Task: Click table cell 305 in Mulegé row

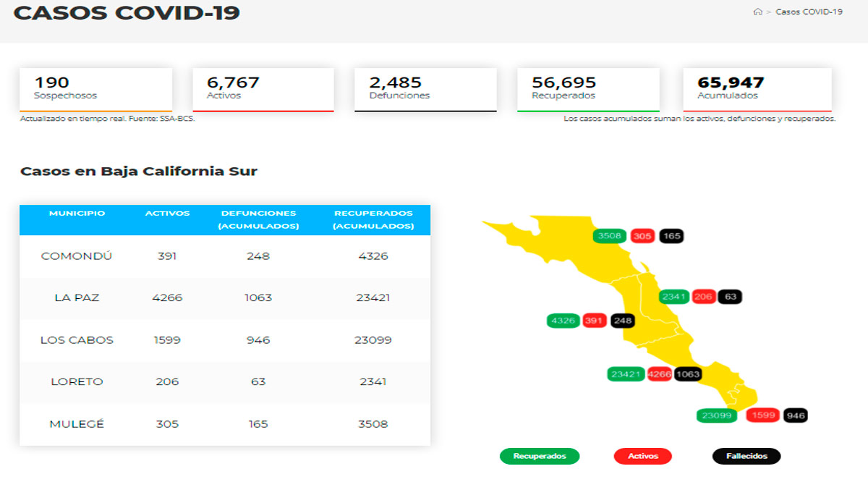Action: [x=167, y=423]
